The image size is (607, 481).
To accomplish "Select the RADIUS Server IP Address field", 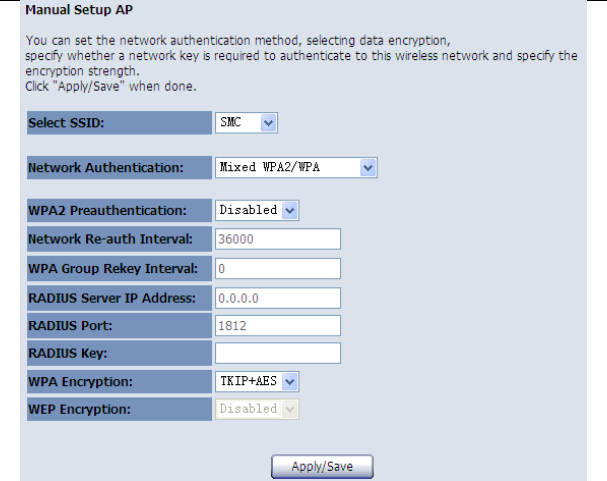I will click(278, 296).
